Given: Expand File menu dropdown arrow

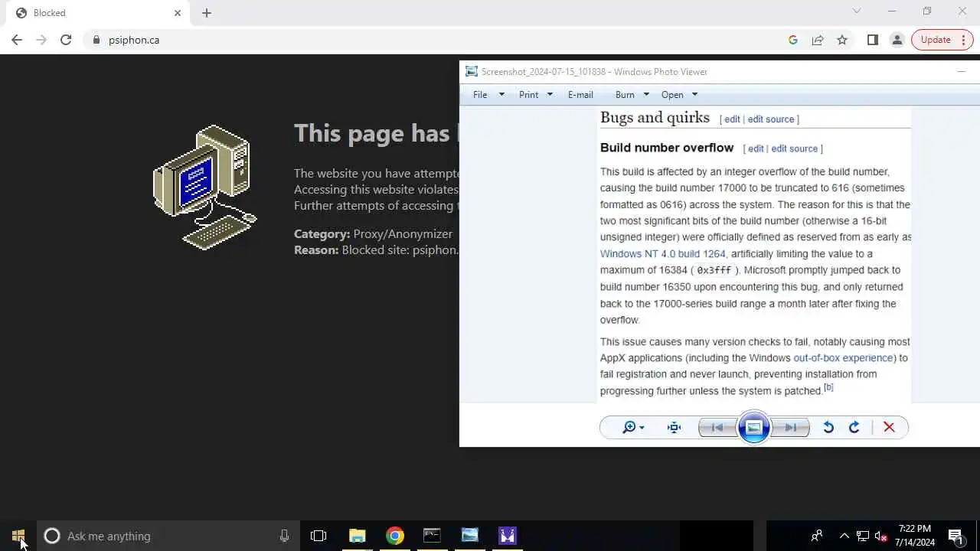Looking at the screenshot, I should (x=501, y=95).
